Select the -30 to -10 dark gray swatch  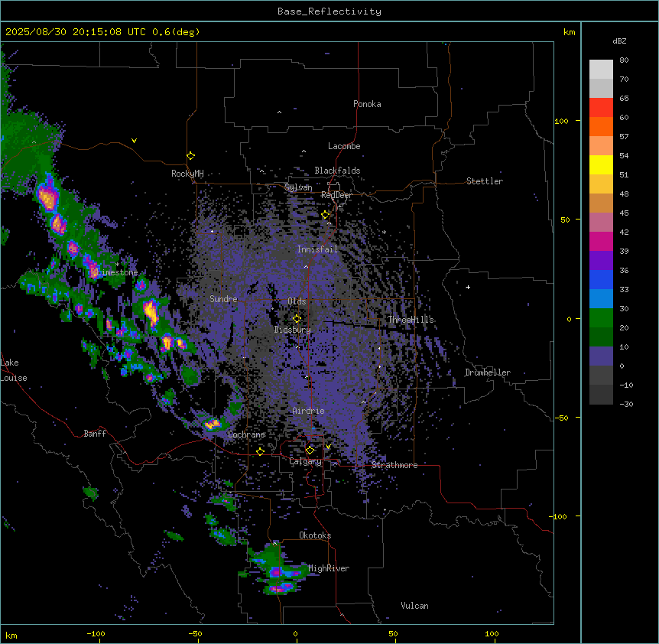point(601,395)
